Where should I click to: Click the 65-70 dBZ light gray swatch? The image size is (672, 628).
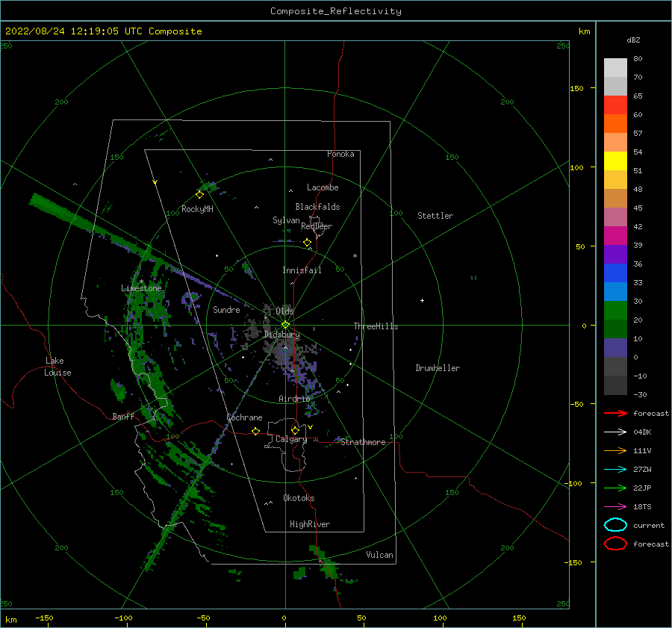(615, 86)
